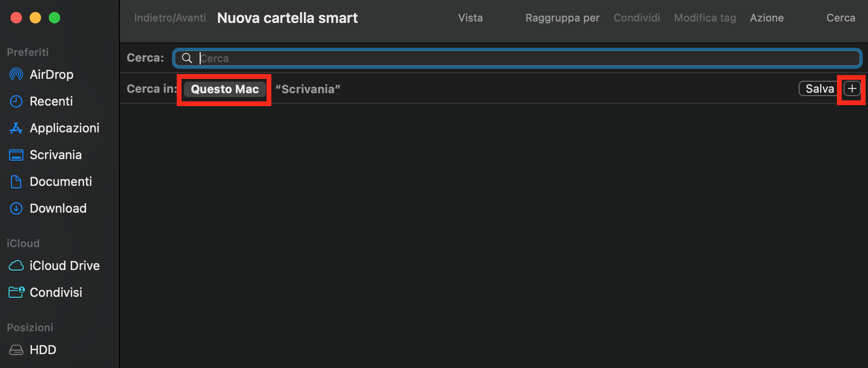The width and height of the screenshot is (868, 368).
Task: Limit search to the Scrivania folder
Action: (x=308, y=88)
